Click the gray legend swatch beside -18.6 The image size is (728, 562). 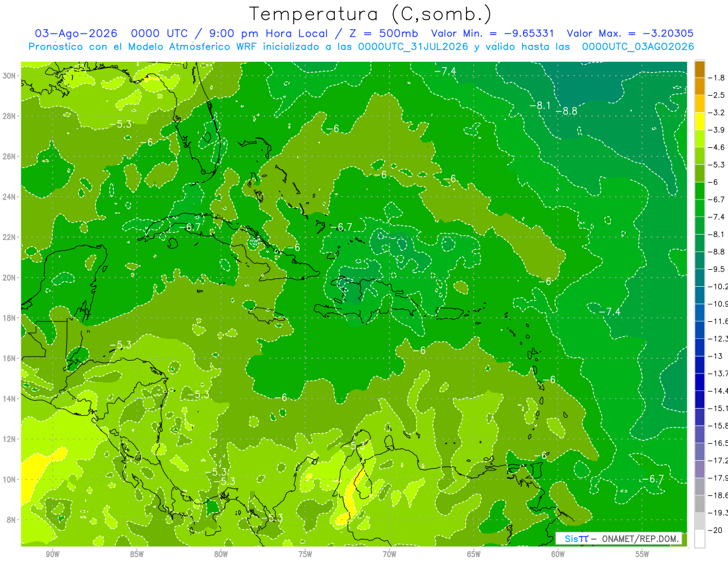[x=699, y=503]
